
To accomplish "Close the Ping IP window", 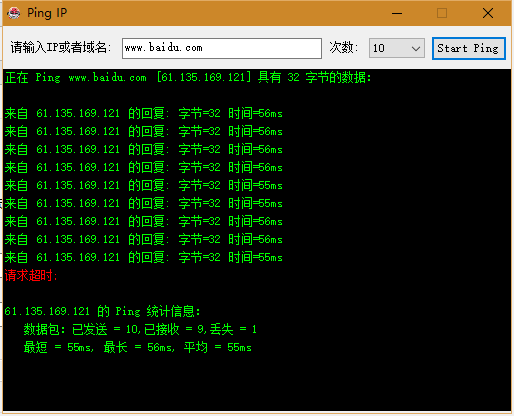I will [x=488, y=14].
